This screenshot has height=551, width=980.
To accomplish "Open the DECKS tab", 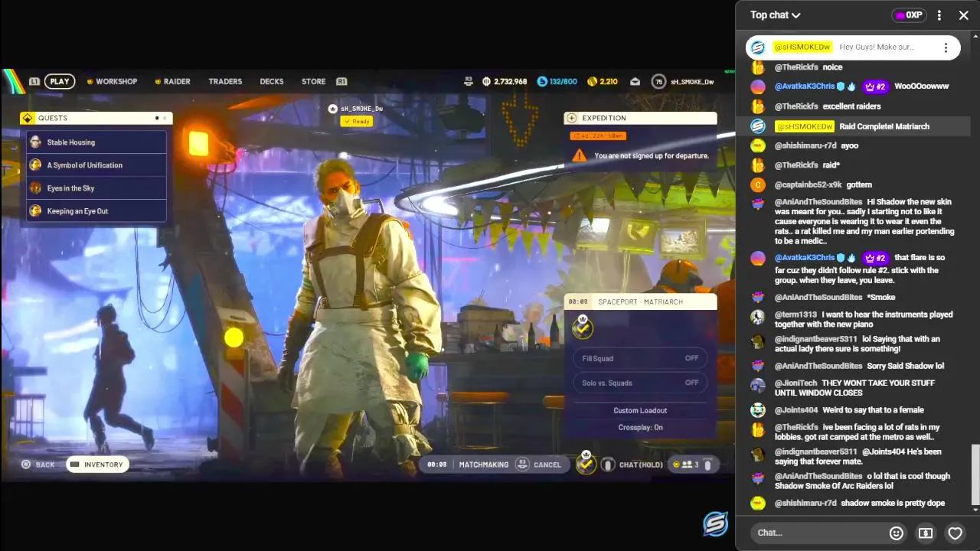I will pos(272,81).
